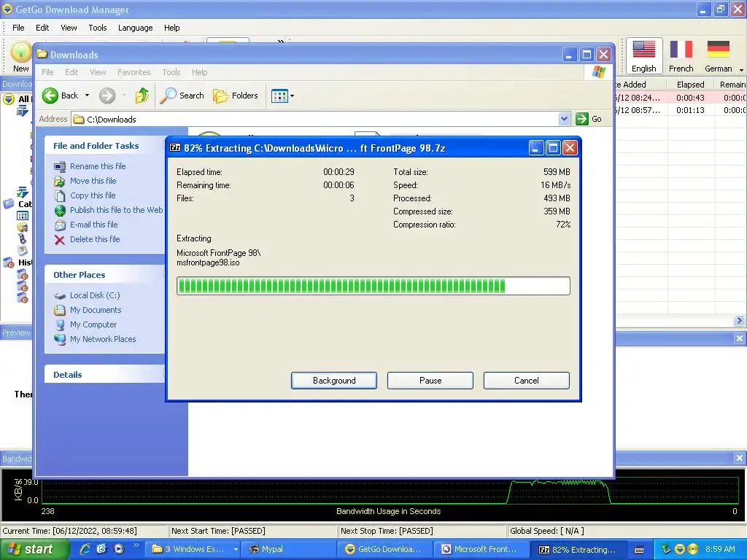The width and height of the screenshot is (747, 560).
Task: Launch Internet Explorer quick launch icon
Action: point(85,549)
